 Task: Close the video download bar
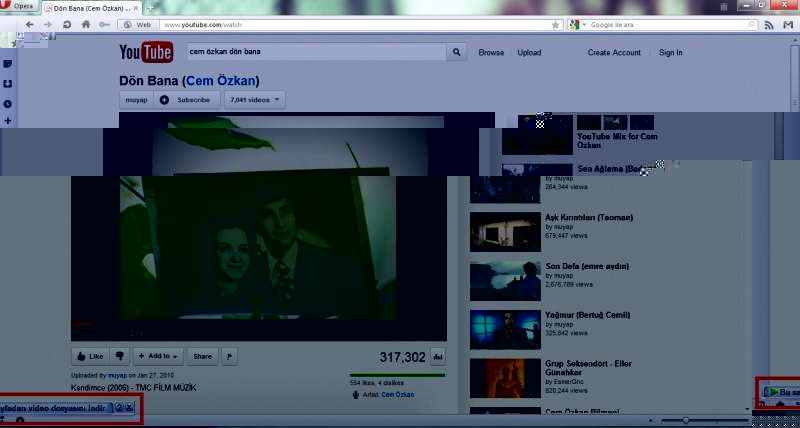click(129, 408)
